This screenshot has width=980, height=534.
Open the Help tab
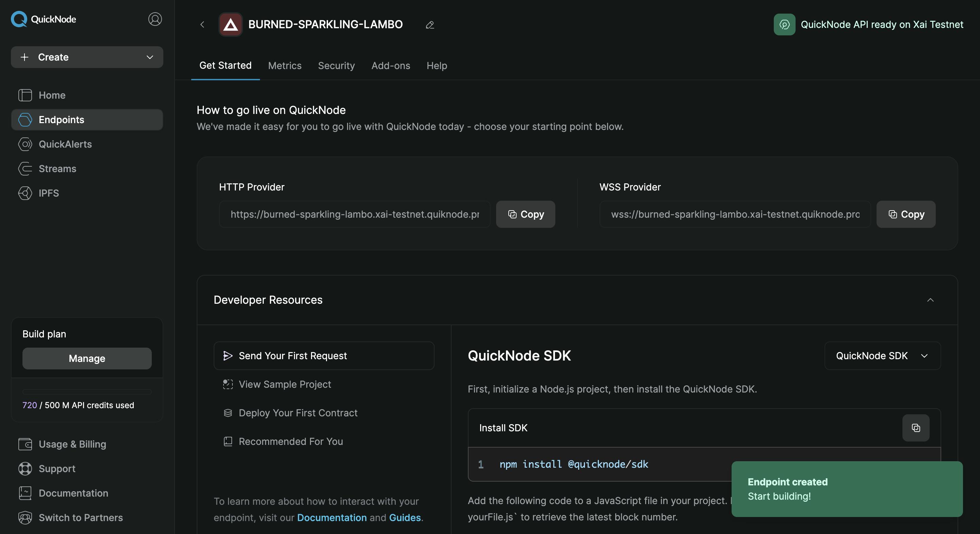(x=437, y=65)
